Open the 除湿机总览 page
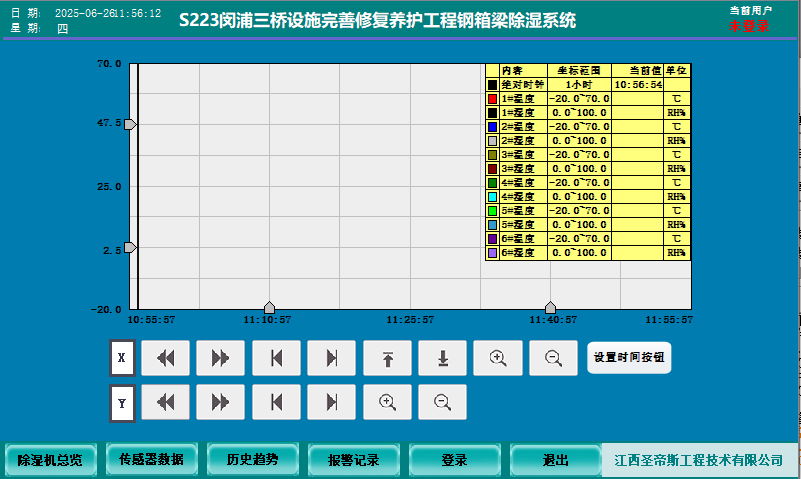 pyautogui.click(x=50, y=460)
